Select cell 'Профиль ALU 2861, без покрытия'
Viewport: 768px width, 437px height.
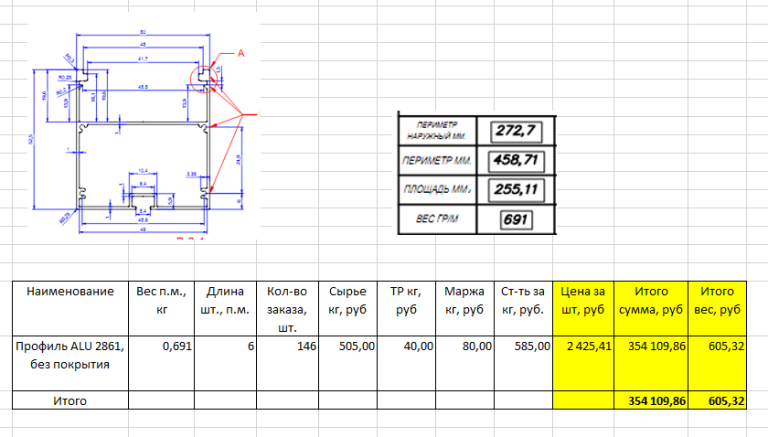(70, 364)
